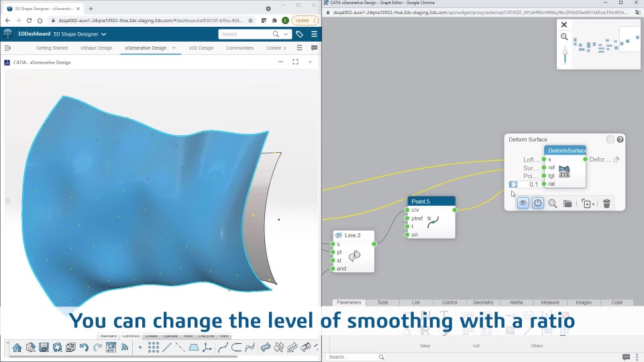Screen dimensions: 644x362
Task: Select the Point tool in toolbar
Action: [140, 348]
